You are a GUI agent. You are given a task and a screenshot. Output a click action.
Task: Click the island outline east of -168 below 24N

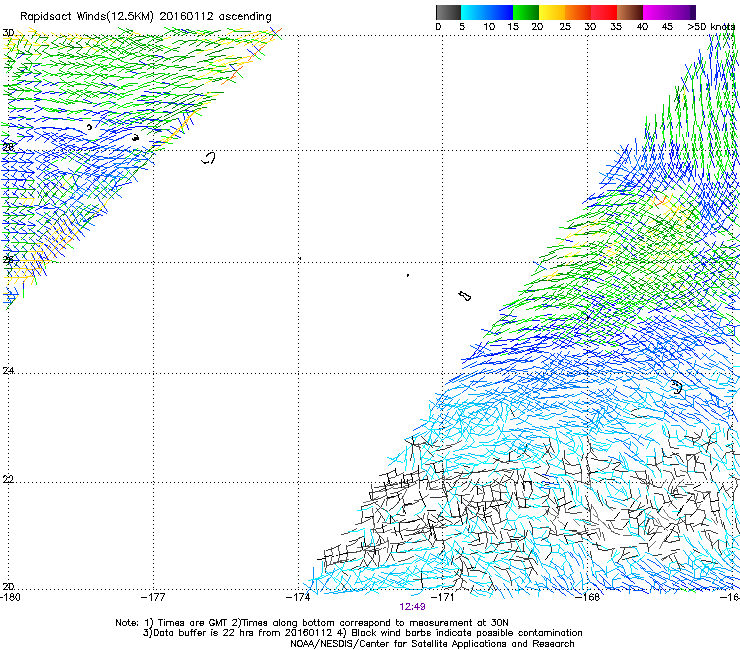click(677, 387)
